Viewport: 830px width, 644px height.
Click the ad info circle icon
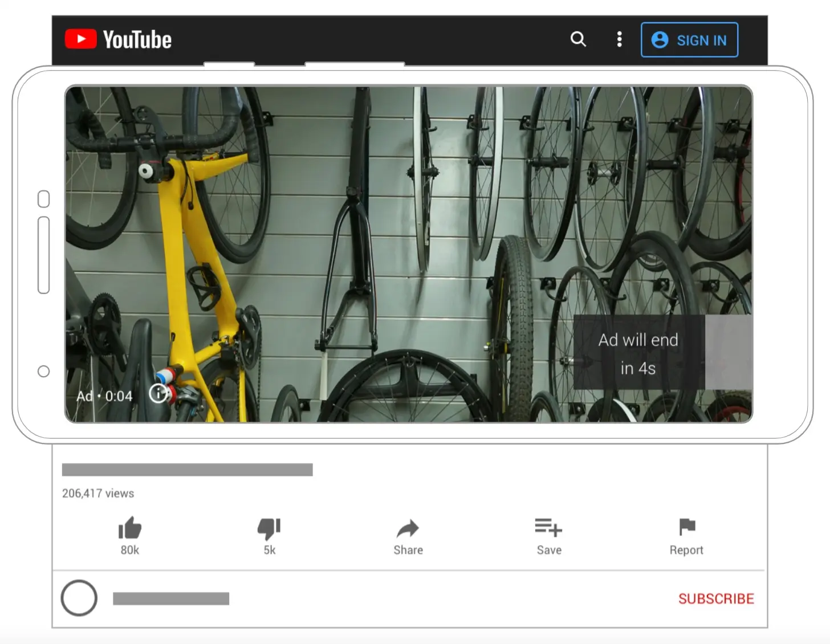[158, 393]
